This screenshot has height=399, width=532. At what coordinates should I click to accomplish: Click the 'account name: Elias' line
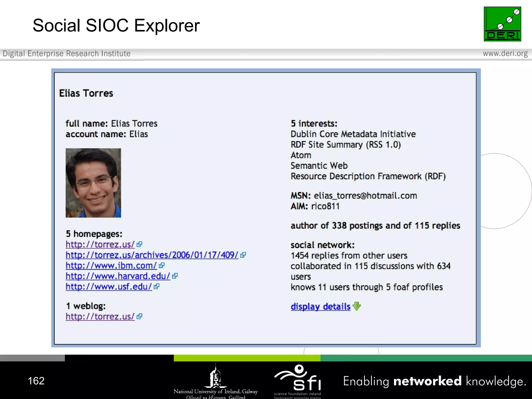coord(107,134)
